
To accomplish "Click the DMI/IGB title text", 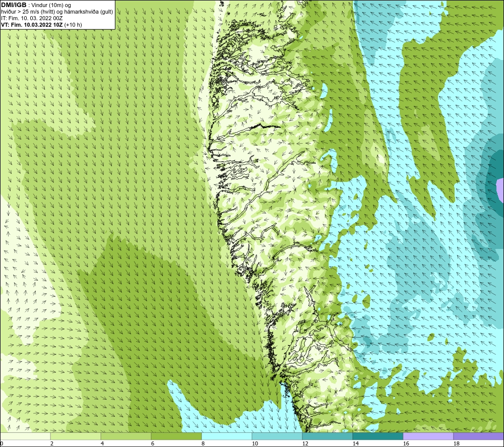I will tap(14, 5).
